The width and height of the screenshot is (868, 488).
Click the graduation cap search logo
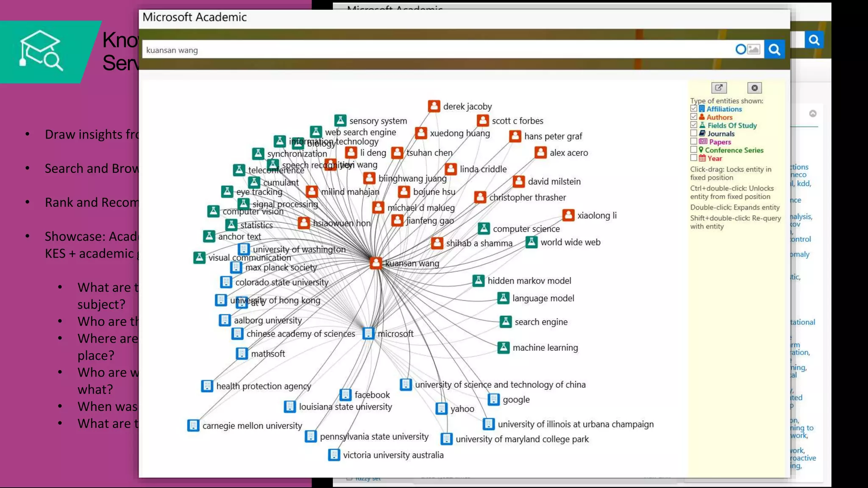pyautogui.click(x=41, y=50)
